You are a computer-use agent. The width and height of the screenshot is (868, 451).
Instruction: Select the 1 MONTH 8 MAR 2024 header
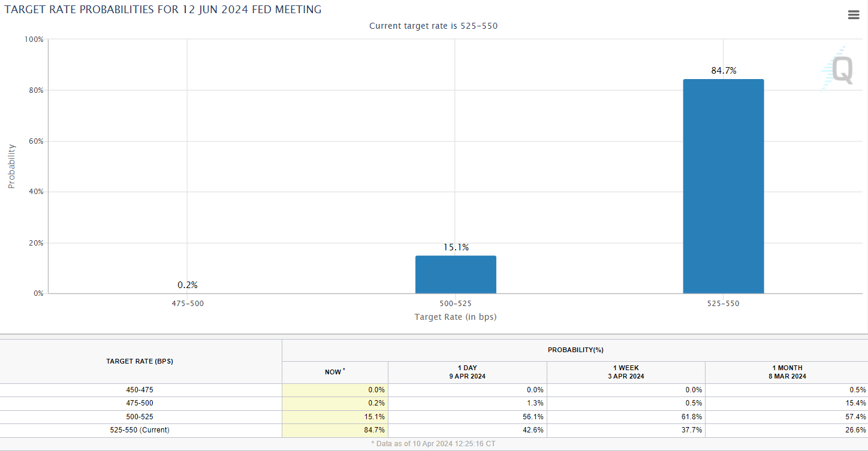786,372
